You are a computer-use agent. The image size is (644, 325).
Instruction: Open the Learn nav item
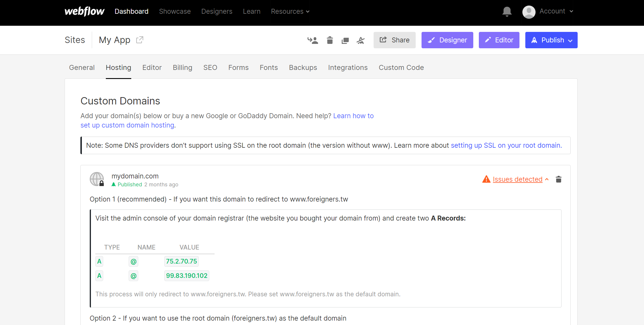pyautogui.click(x=252, y=11)
